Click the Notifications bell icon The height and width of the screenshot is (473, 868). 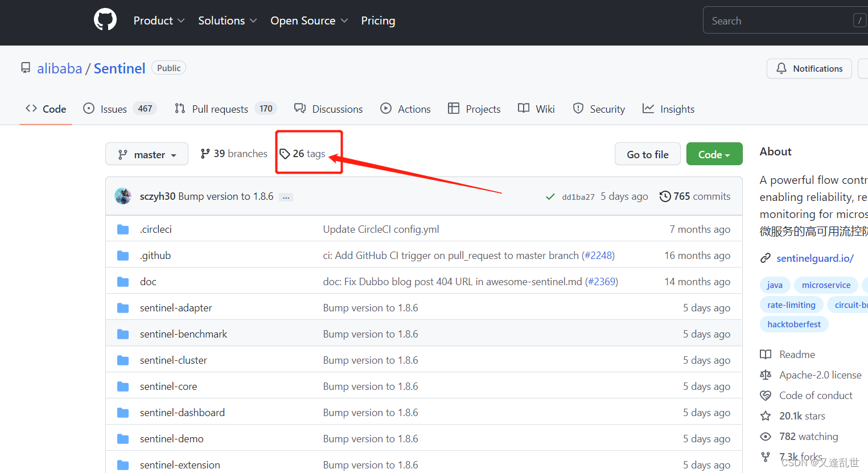click(781, 68)
